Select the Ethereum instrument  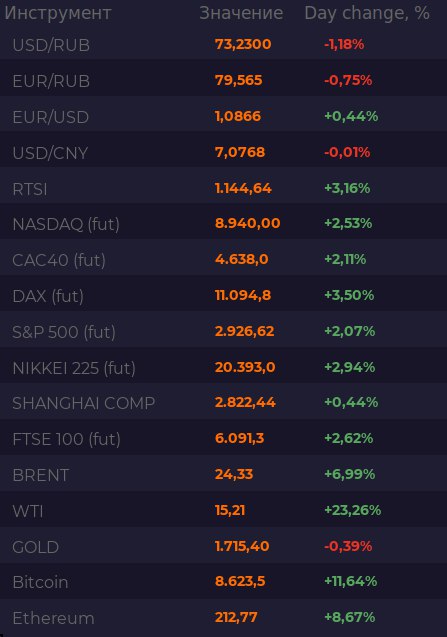(53, 618)
